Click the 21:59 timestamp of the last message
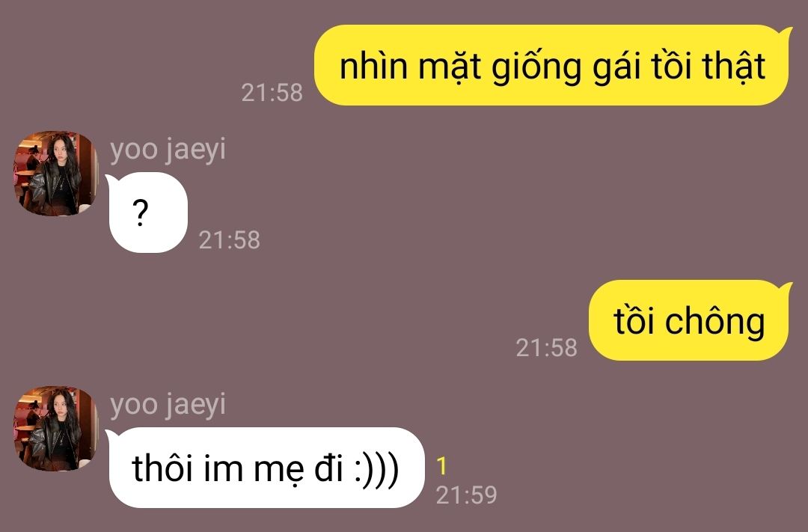 coord(466,495)
